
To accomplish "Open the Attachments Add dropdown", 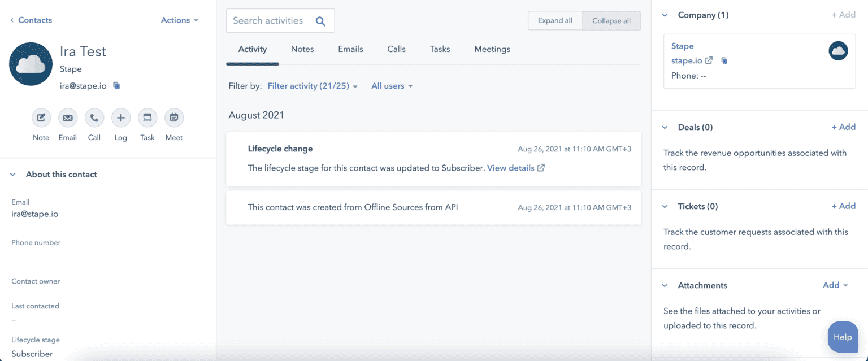I will [x=835, y=285].
